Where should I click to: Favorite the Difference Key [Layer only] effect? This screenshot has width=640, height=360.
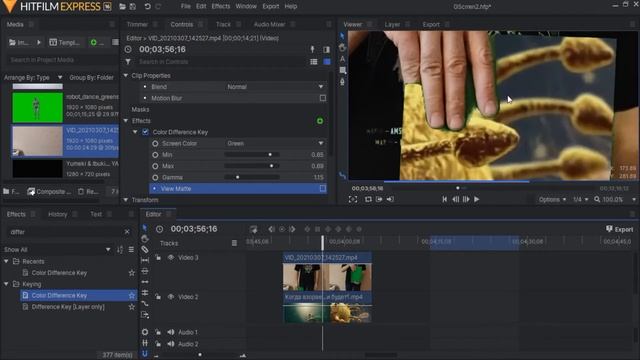pyautogui.click(x=131, y=307)
